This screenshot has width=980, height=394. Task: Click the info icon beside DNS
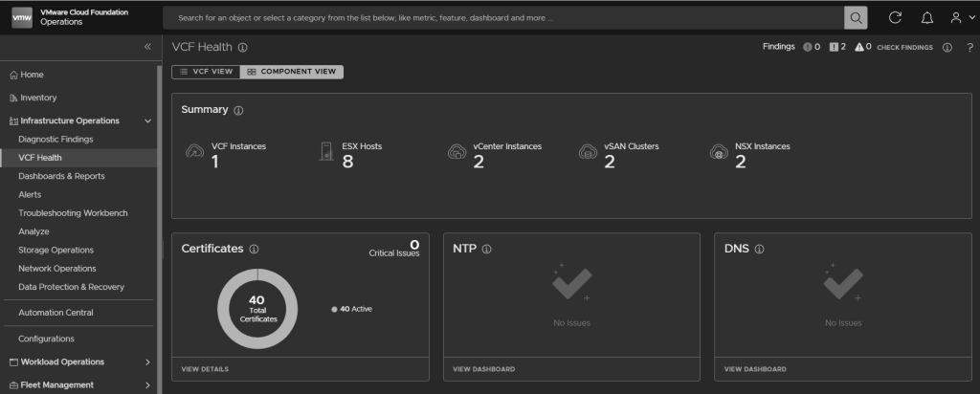click(759, 250)
